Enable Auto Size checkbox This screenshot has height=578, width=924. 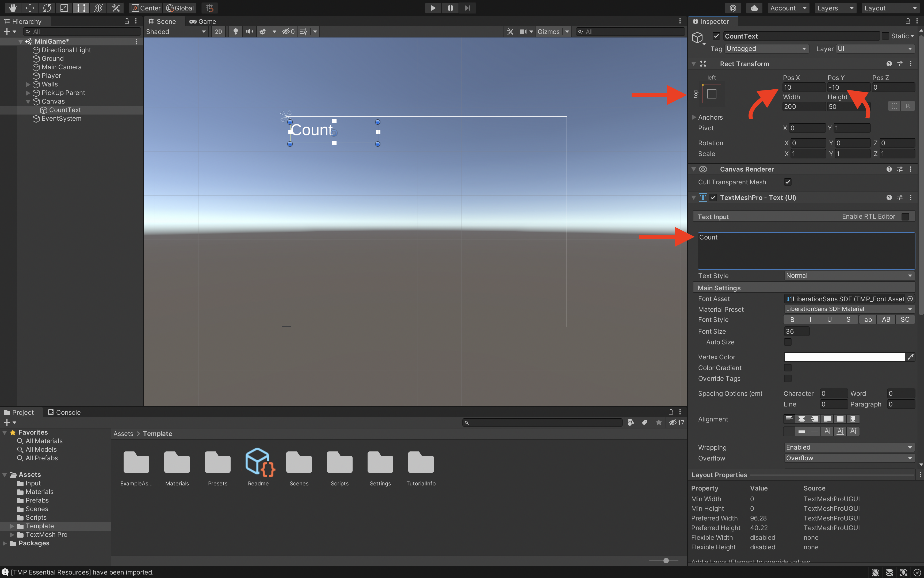click(x=788, y=342)
